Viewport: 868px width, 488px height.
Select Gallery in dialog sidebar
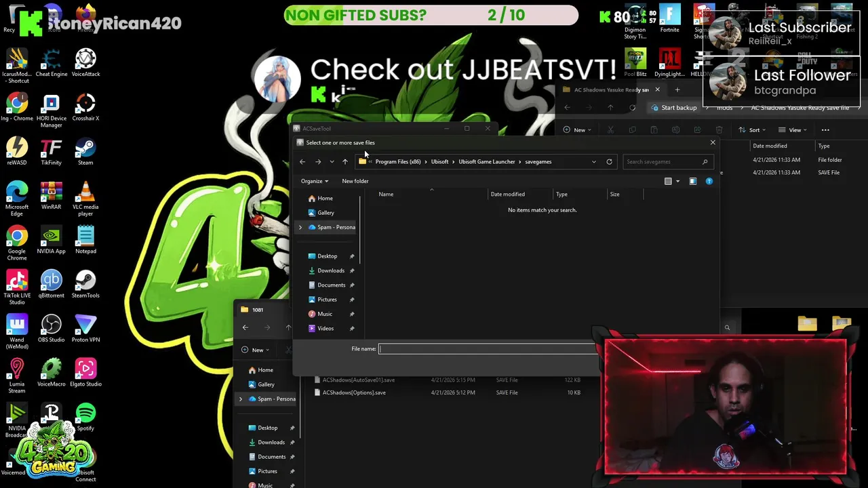coord(325,213)
